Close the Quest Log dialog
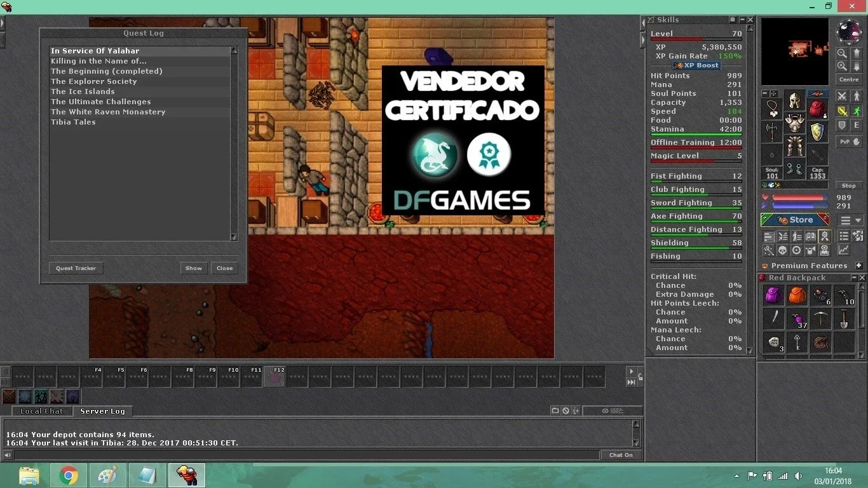Screen dimensions: 868x488 pyautogui.click(x=225, y=268)
